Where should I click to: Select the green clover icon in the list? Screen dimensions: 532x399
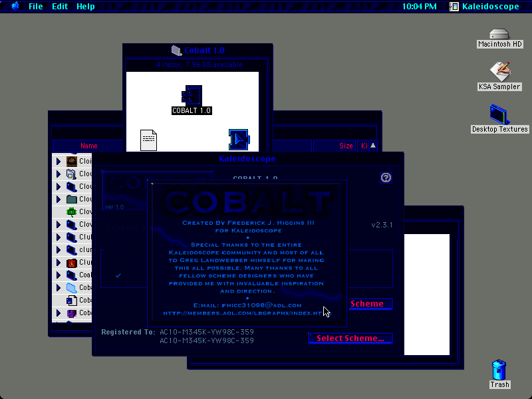click(72, 211)
